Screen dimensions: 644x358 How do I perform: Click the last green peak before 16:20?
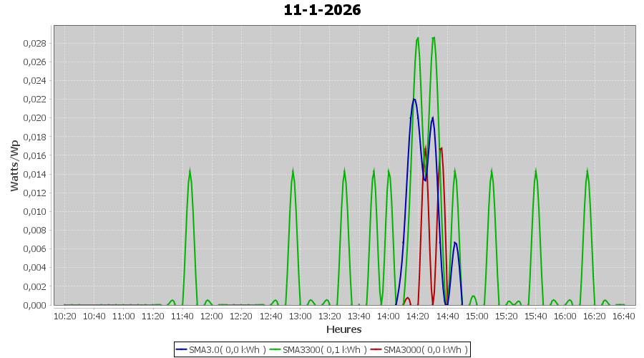coord(587,172)
